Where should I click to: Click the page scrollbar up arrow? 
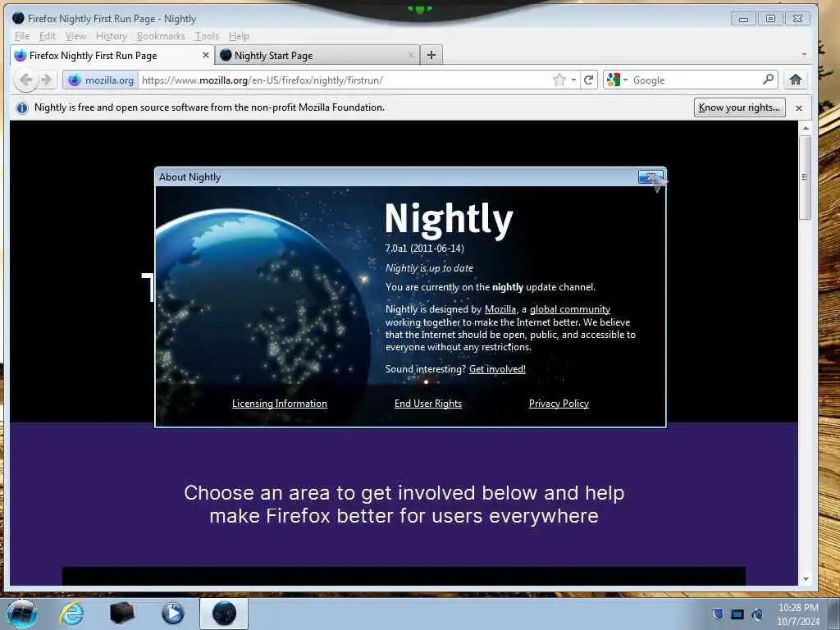coord(805,128)
